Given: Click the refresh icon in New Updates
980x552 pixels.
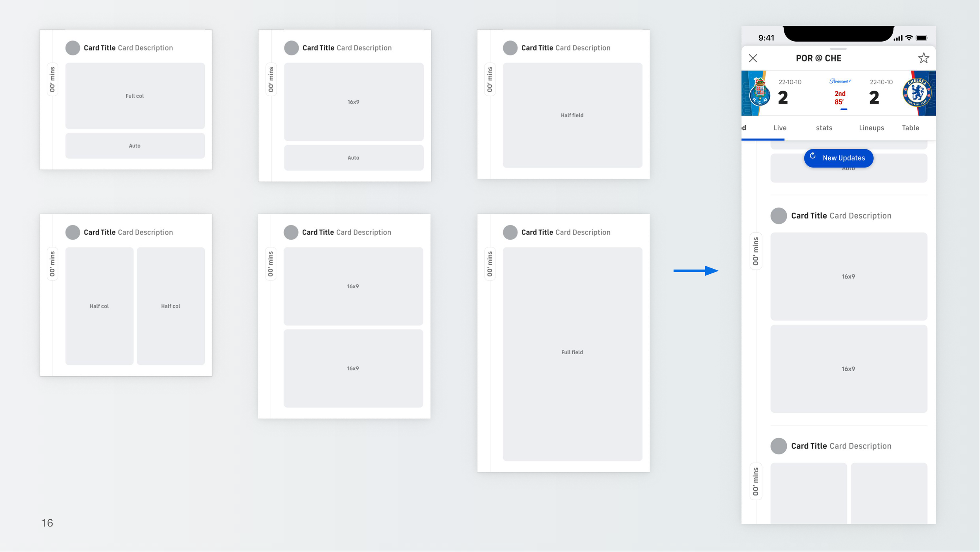Looking at the screenshot, I should click(813, 156).
